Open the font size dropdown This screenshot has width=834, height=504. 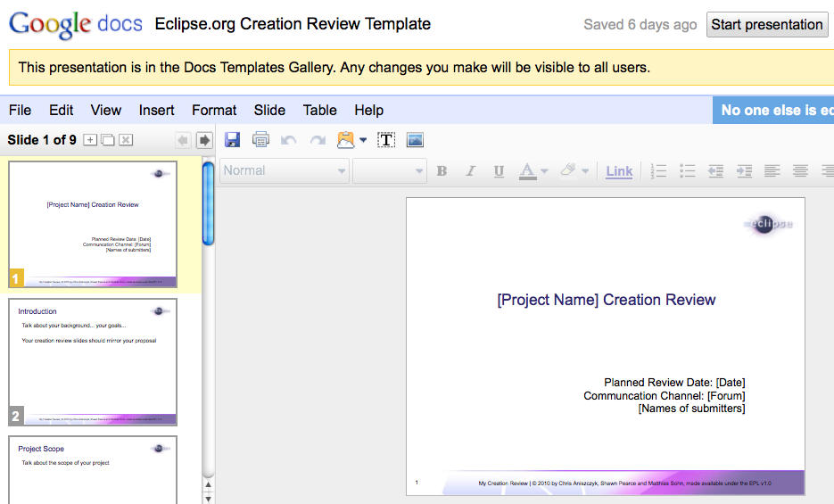point(389,170)
